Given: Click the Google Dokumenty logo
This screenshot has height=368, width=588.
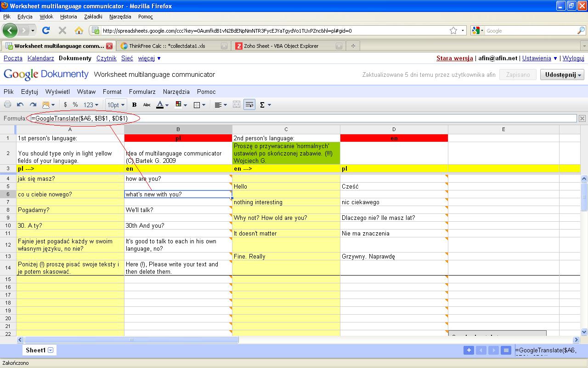Looking at the screenshot, I should tap(46, 74).
